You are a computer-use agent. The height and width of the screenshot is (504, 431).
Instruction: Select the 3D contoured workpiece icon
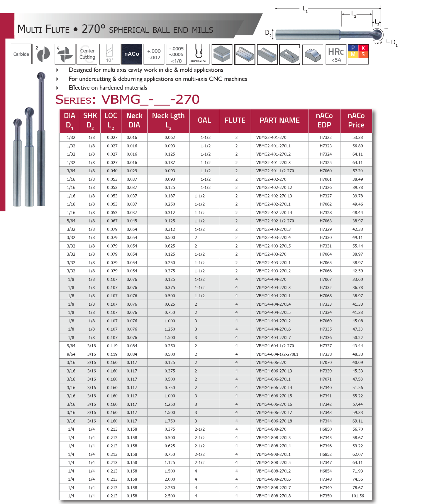[312, 55]
